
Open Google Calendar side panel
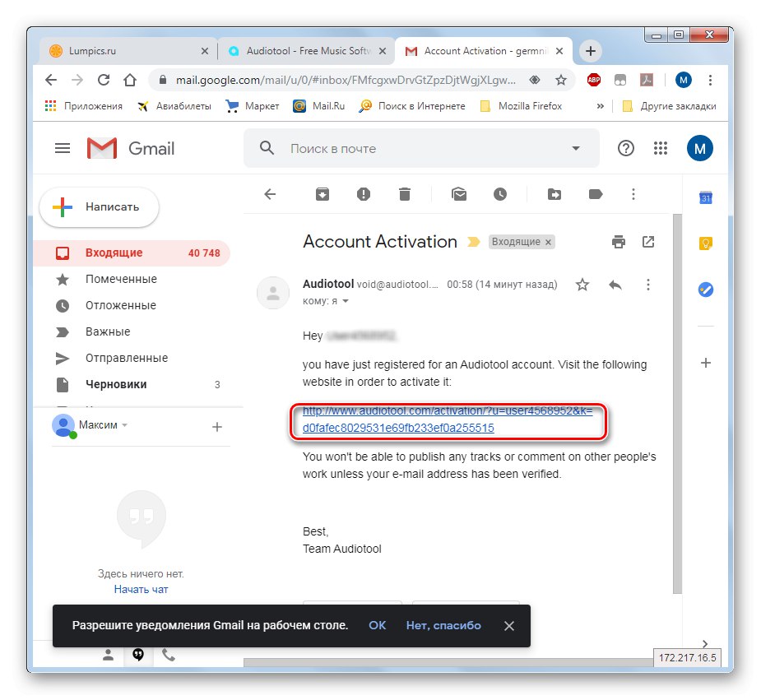[706, 198]
